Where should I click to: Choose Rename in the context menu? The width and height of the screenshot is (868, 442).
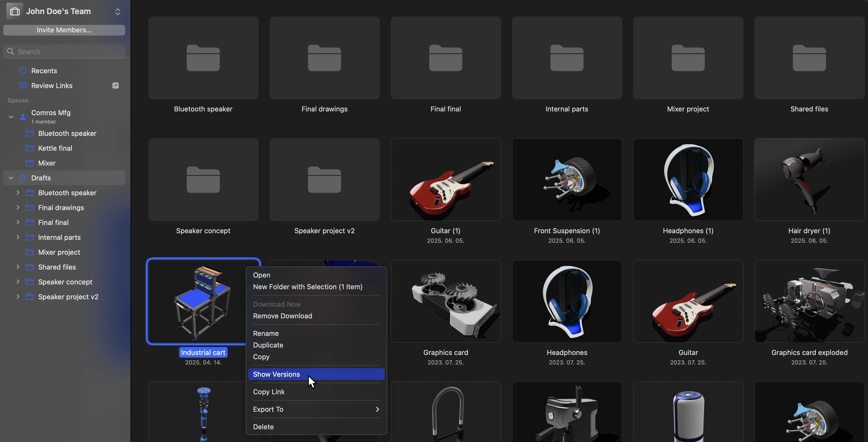(x=316, y=333)
